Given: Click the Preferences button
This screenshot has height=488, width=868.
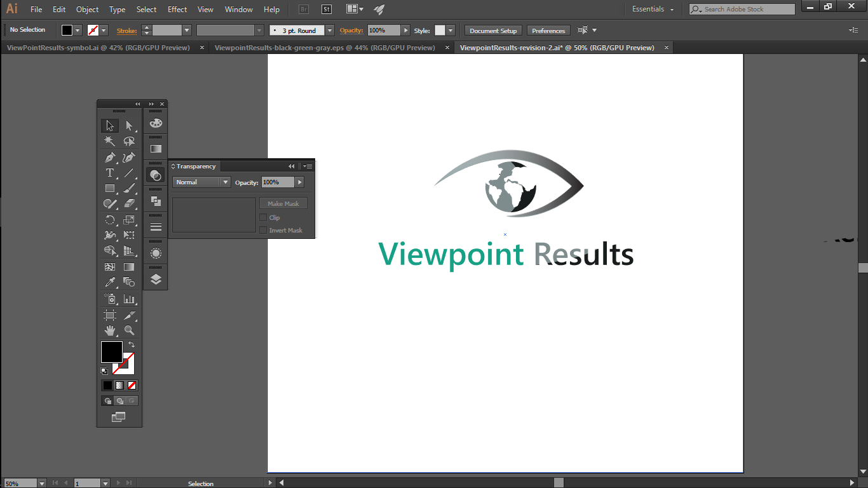Looking at the screenshot, I should (x=548, y=30).
